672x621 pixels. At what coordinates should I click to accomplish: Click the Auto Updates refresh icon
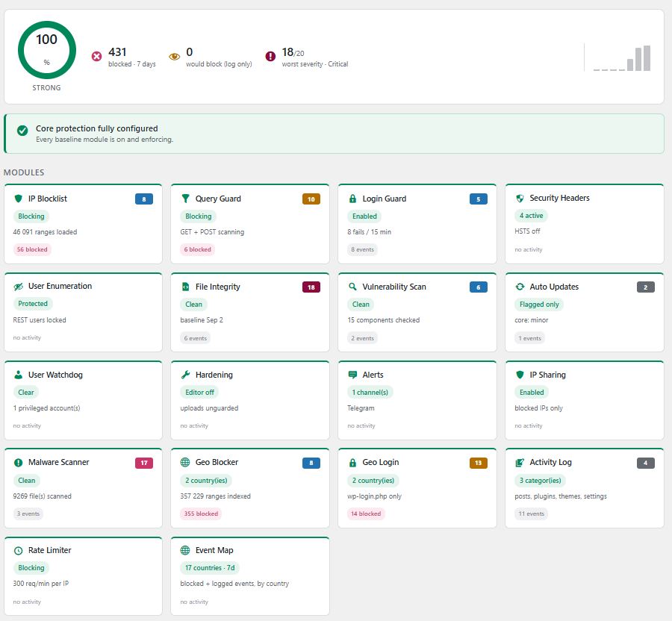tap(520, 287)
